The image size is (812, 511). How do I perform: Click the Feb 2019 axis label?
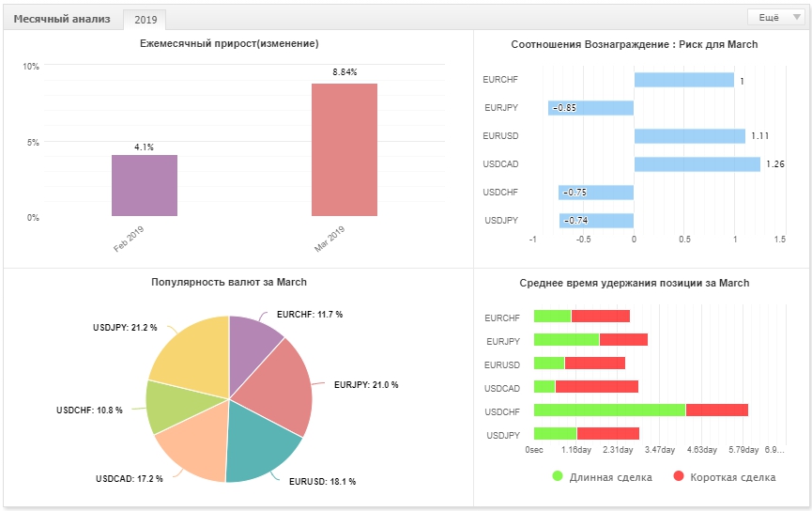(x=129, y=239)
